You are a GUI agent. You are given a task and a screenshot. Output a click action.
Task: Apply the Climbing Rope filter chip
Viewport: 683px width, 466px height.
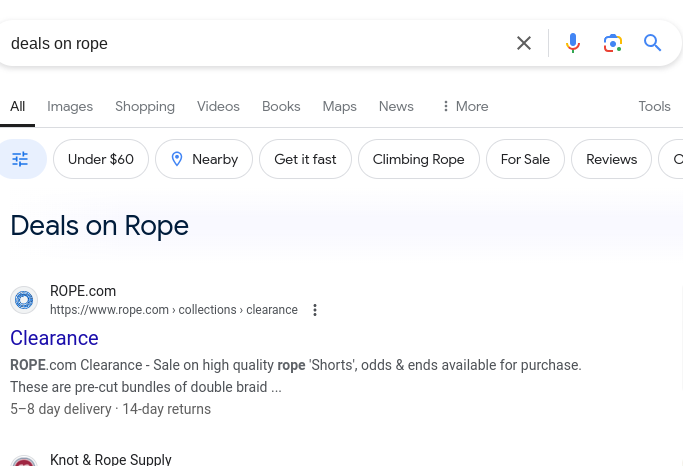pyautogui.click(x=419, y=159)
